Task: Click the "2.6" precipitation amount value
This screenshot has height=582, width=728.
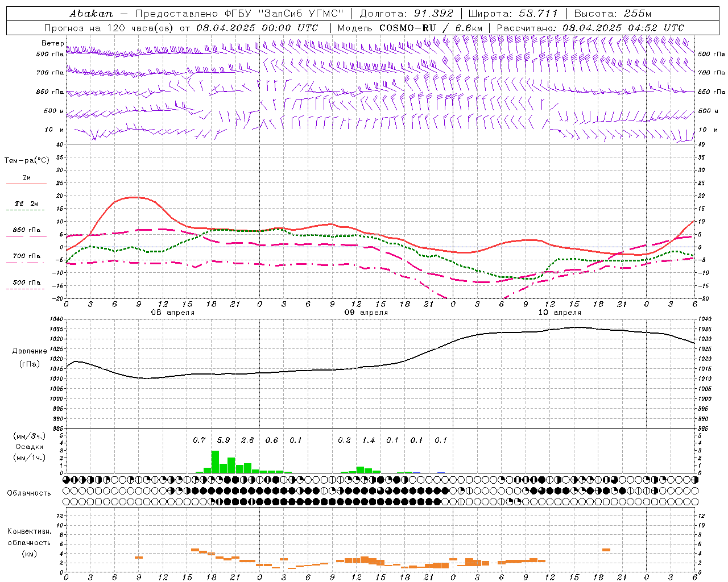Action: pos(247,440)
